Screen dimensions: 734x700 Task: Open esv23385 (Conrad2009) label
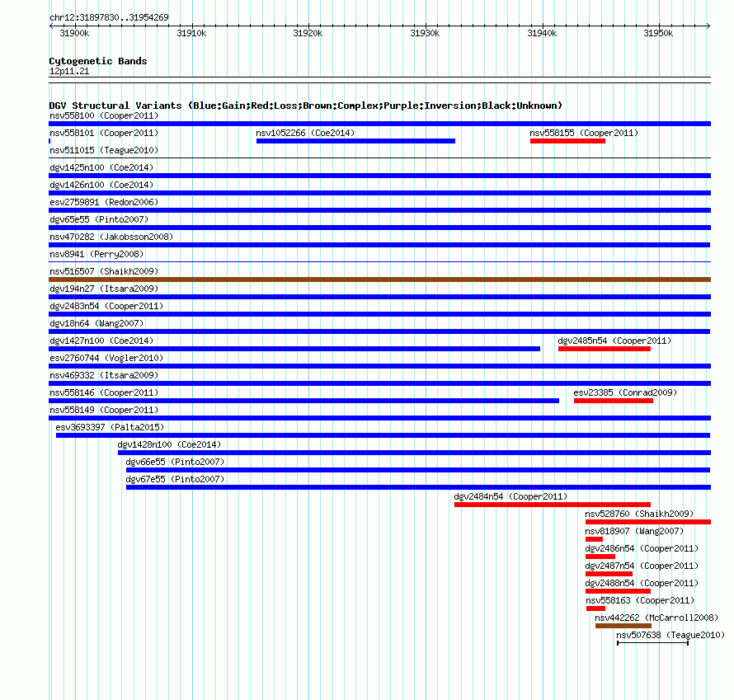click(x=625, y=392)
